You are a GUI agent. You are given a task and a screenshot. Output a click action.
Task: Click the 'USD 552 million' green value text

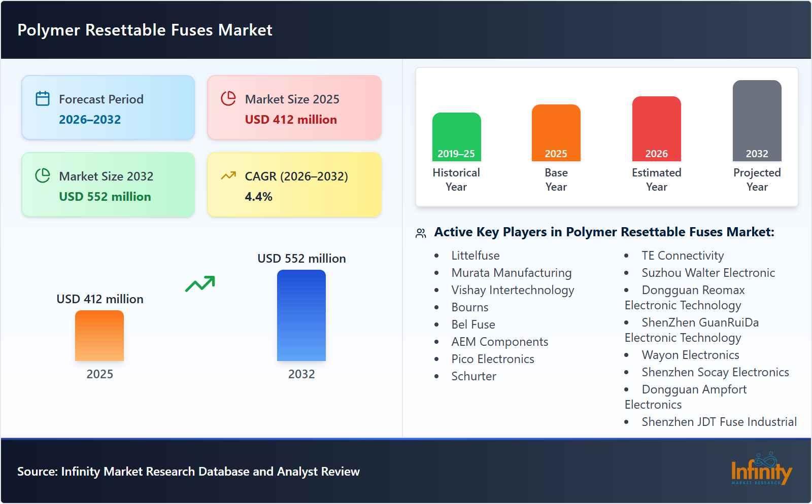pyautogui.click(x=105, y=197)
